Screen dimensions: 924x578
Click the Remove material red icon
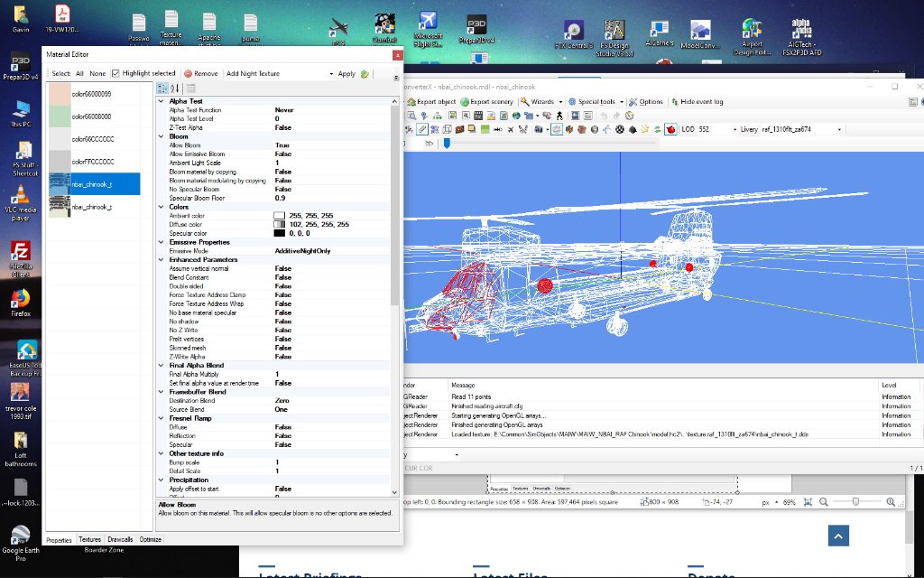coord(188,73)
